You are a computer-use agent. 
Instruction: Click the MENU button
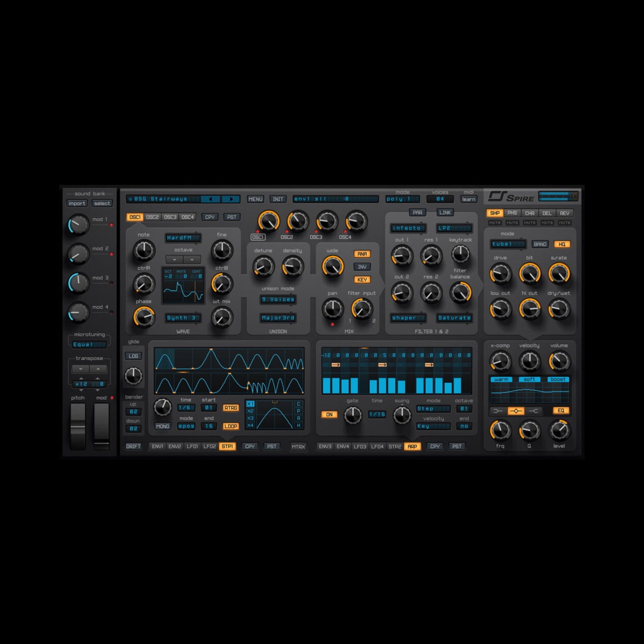(x=255, y=199)
